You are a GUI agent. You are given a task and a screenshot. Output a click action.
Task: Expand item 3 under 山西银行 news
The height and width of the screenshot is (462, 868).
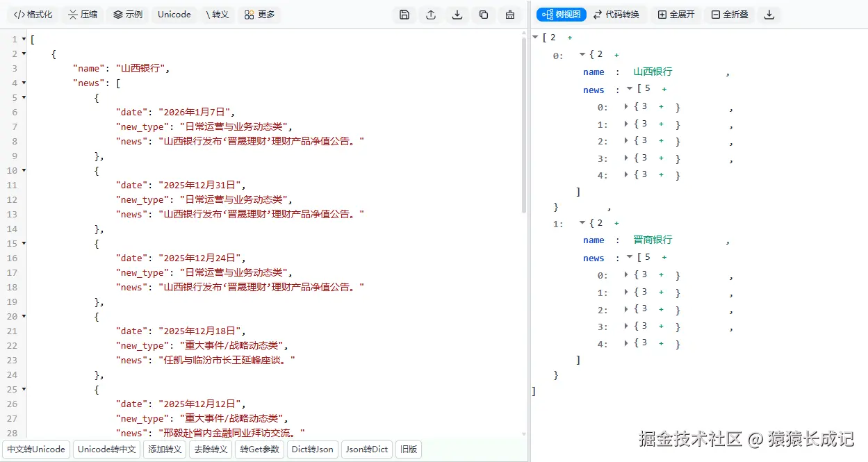626,158
